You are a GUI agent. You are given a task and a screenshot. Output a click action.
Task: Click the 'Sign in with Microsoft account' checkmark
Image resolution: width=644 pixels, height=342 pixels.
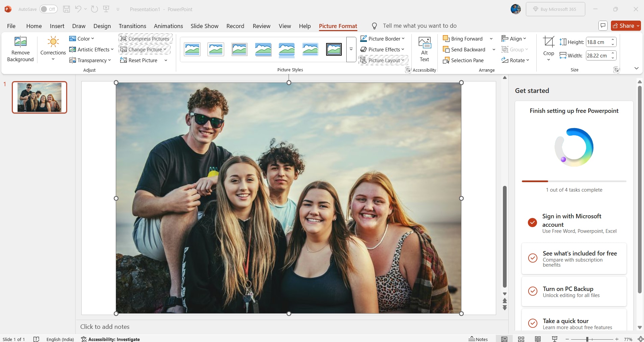tap(532, 222)
